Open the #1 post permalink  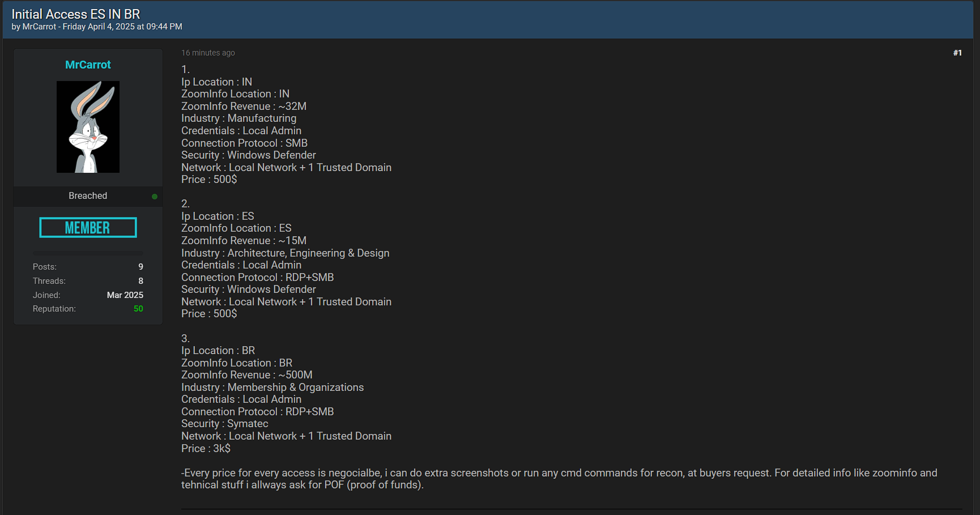pyautogui.click(x=957, y=53)
